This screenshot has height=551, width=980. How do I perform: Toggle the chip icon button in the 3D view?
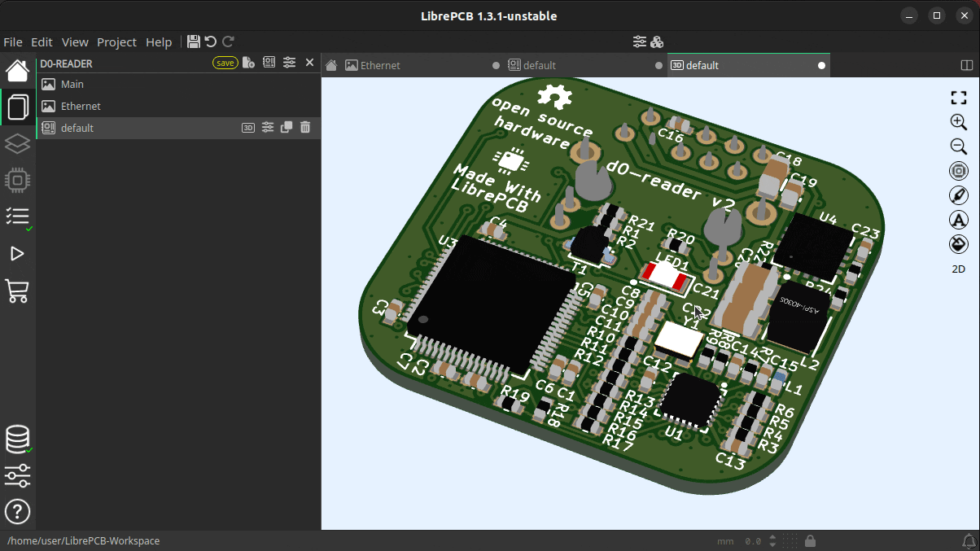tap(959, 171)
